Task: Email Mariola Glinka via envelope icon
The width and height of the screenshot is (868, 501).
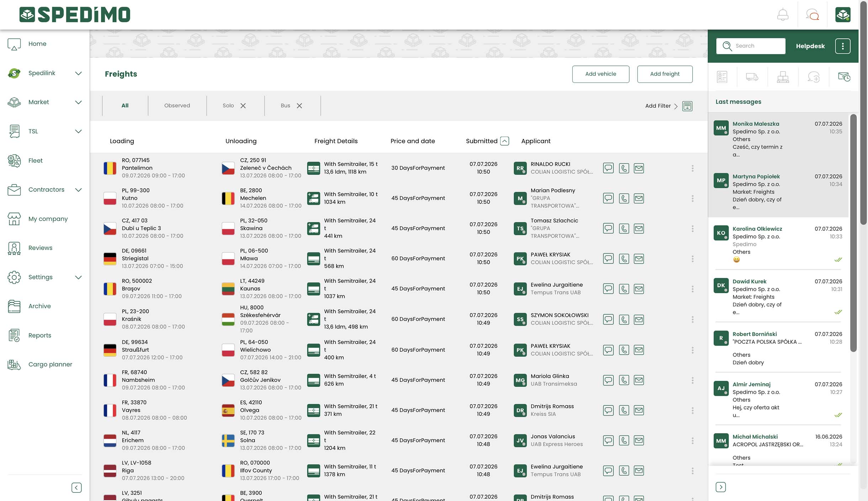Action: (639, 380)
